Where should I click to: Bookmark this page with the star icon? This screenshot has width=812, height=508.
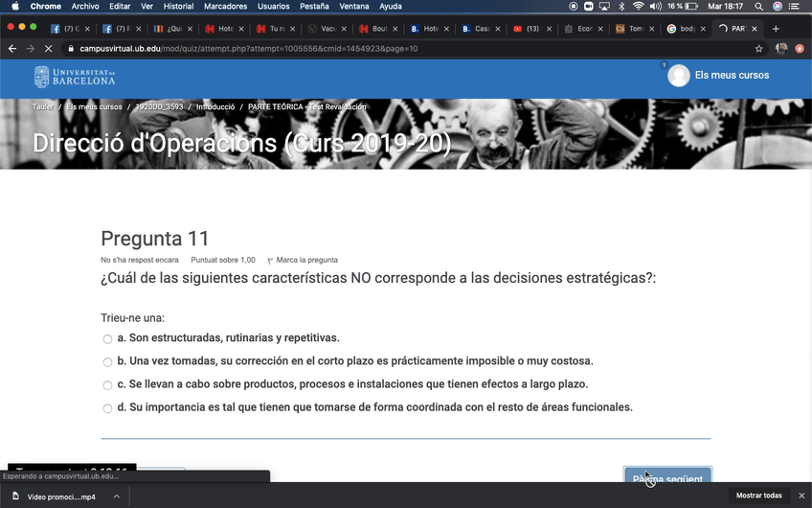758,49
